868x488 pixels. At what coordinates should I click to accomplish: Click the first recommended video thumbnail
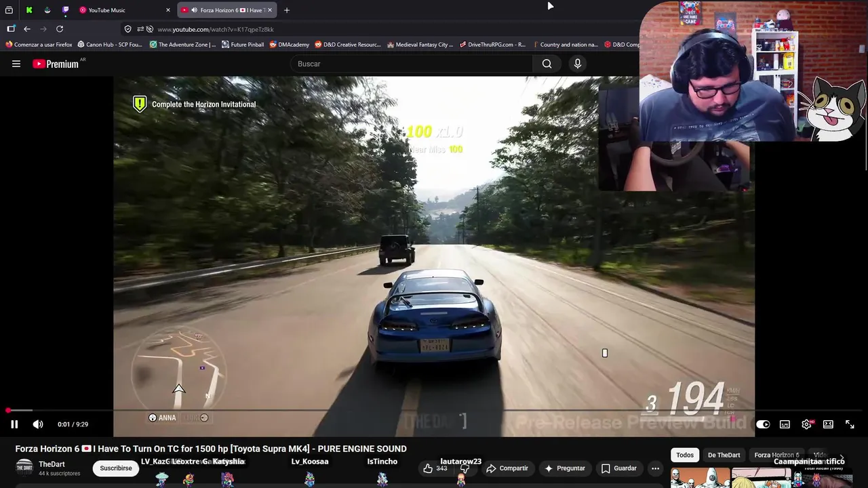tap(701, 477)
